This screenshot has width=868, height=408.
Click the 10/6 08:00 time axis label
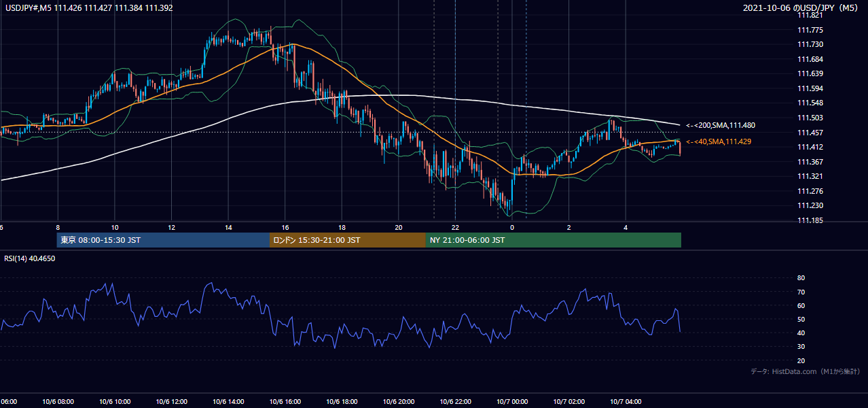[x=58, y=402]
